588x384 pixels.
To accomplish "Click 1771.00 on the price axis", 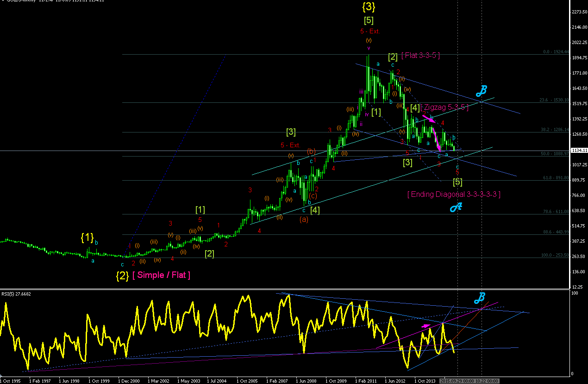I will (x=580, y=73).
